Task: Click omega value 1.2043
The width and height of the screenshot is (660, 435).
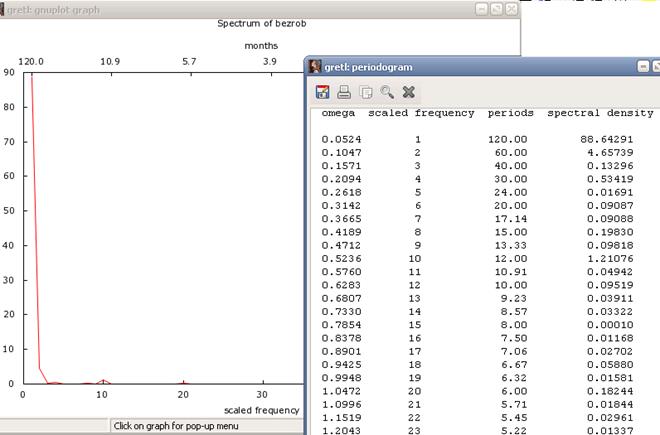Action: click(341, 431)
